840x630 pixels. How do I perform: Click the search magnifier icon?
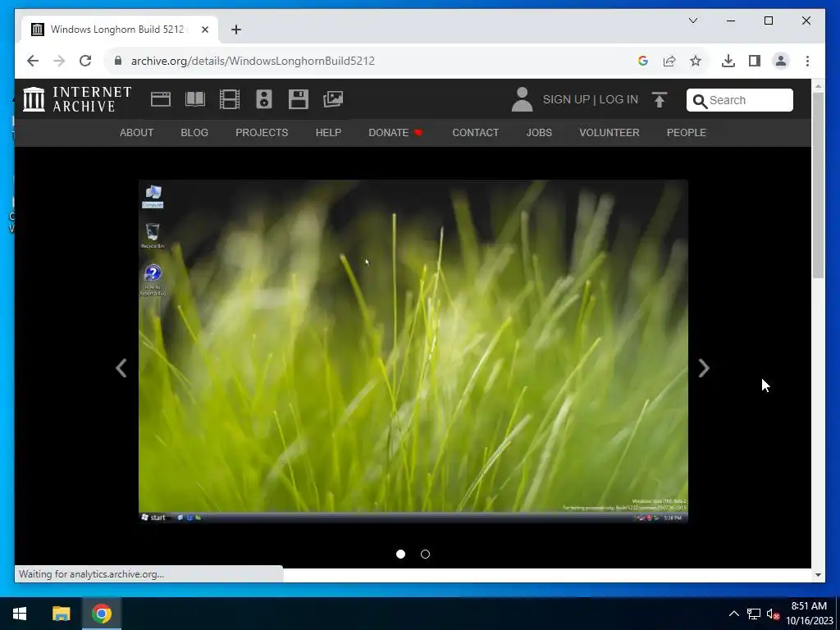(x=700, y=101)
